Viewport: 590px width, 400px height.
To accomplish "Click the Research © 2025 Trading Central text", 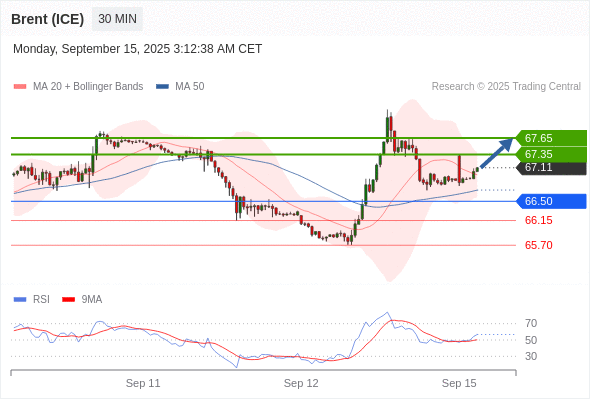I will 506,87.
